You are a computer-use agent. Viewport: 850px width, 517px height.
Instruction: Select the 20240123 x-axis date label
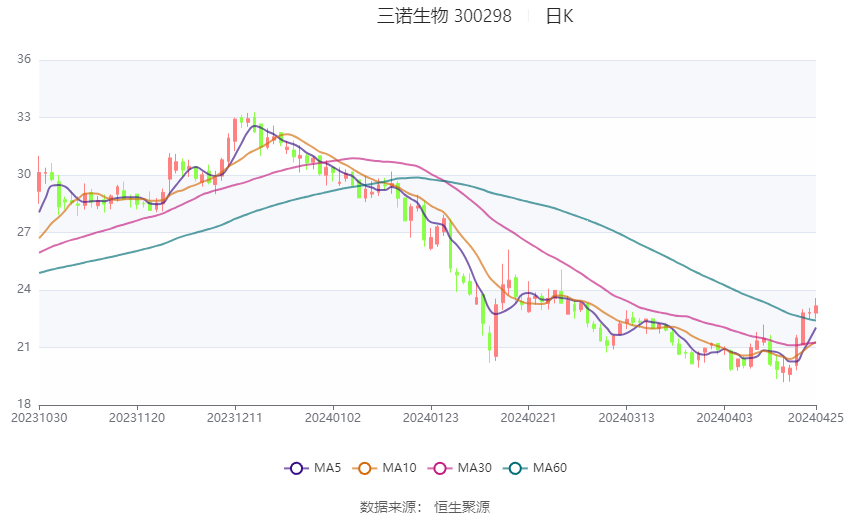(x=430, y=418)
